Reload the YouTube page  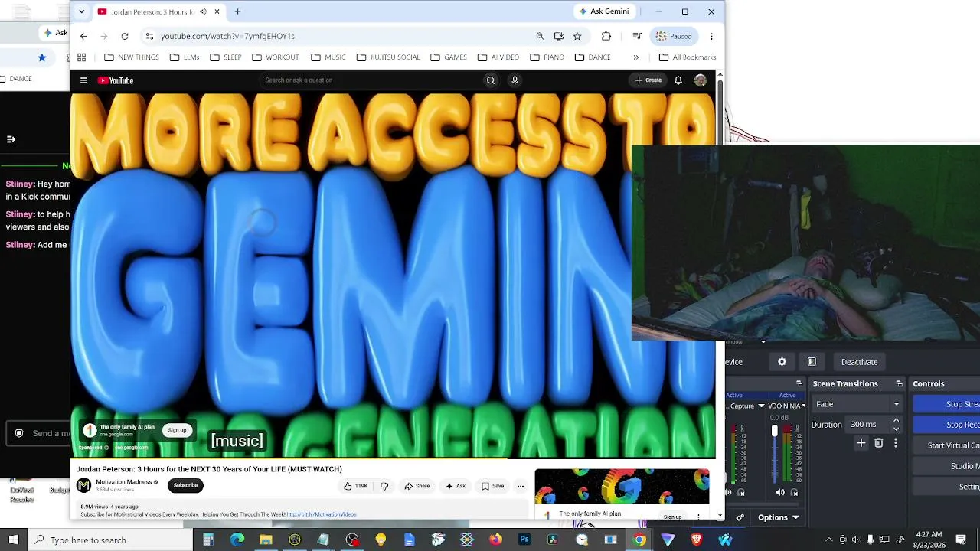124,36
